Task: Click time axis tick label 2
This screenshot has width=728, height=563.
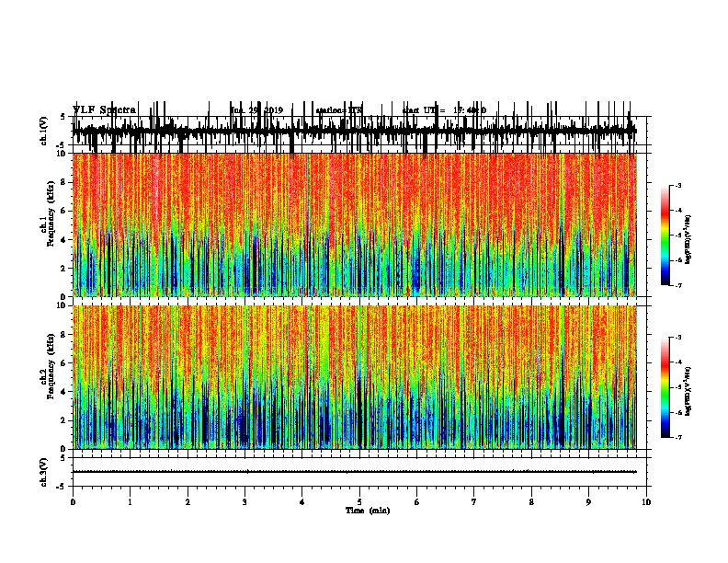Action: 188,502
